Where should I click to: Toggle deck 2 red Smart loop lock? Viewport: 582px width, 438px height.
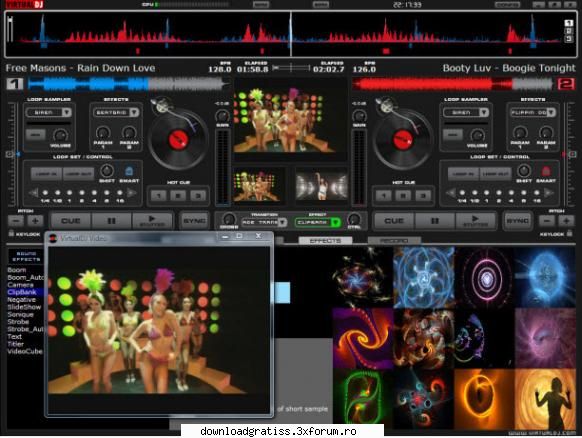546,171
